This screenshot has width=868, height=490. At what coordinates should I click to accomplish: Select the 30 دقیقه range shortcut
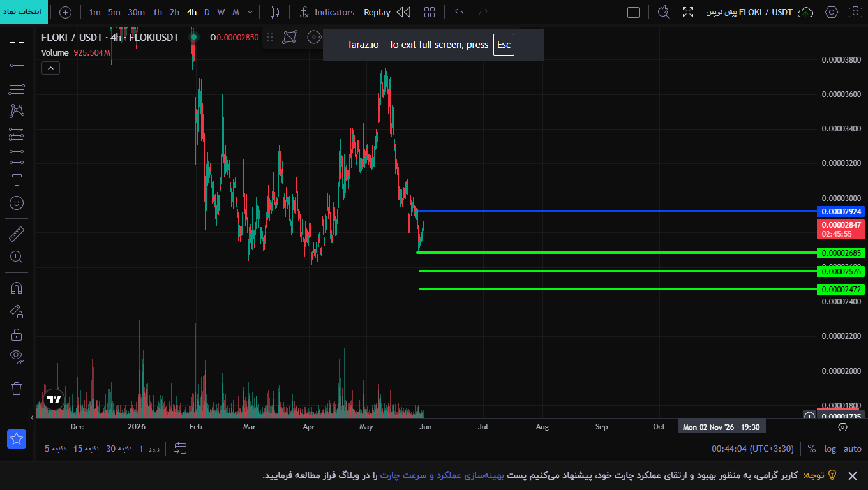pos(120,449)
